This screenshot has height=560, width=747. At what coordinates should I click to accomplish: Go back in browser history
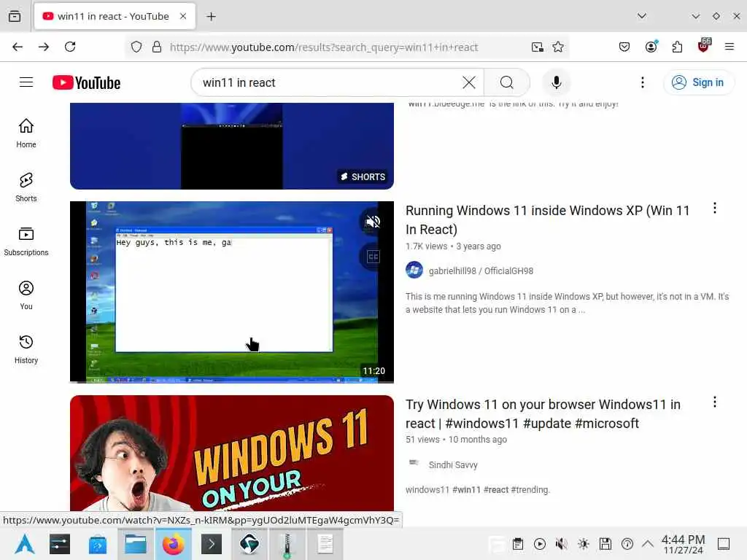pyautogui.click(x=18, y=47)
